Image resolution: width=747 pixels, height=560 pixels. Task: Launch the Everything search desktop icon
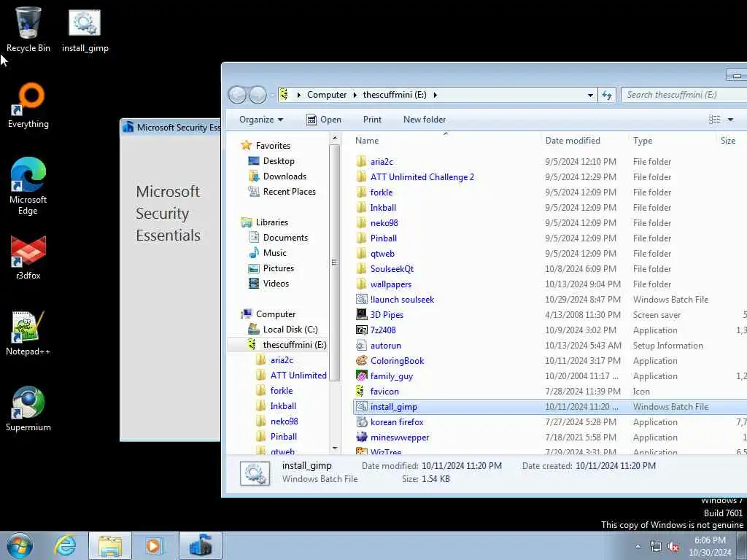(x=28, y=106)
